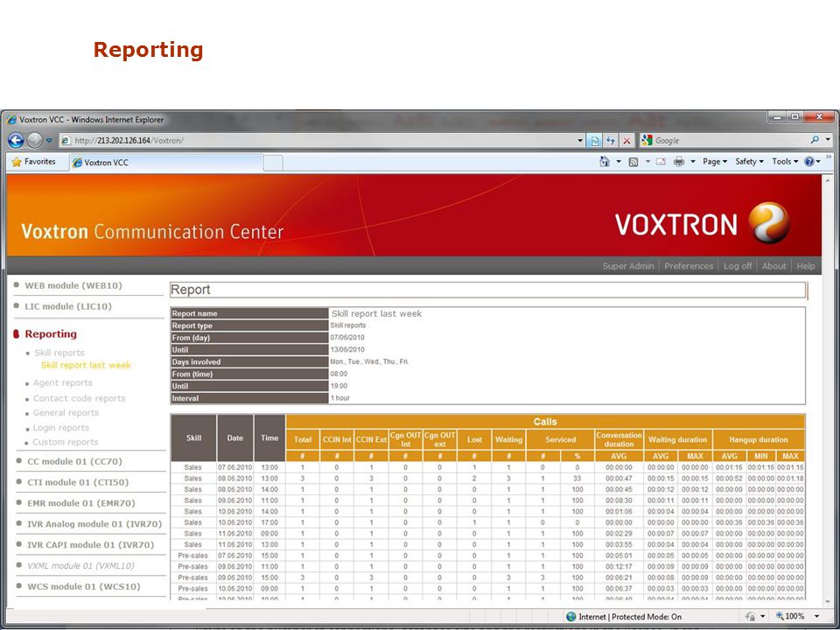Screen dimensions: 840x630
Task: Open CTI module 01 (CTI50)
Action: click(78, 482)
